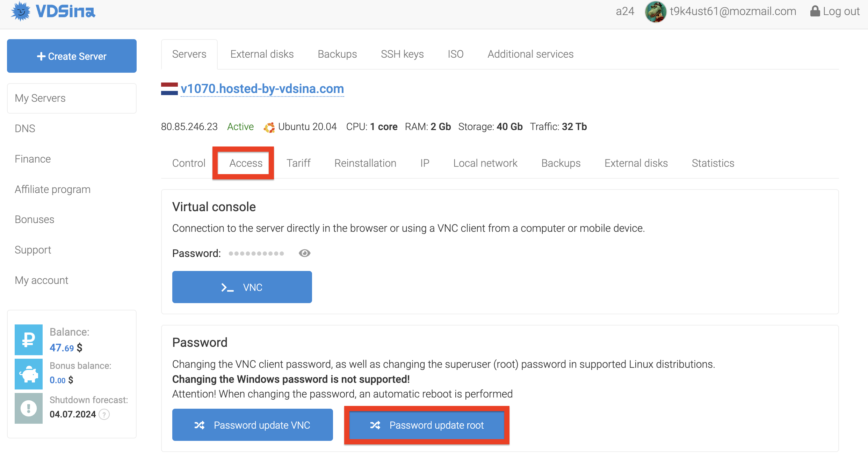Click the Create Server button
This screenshot has width=868, height=458.
click(x=72, y=56)
